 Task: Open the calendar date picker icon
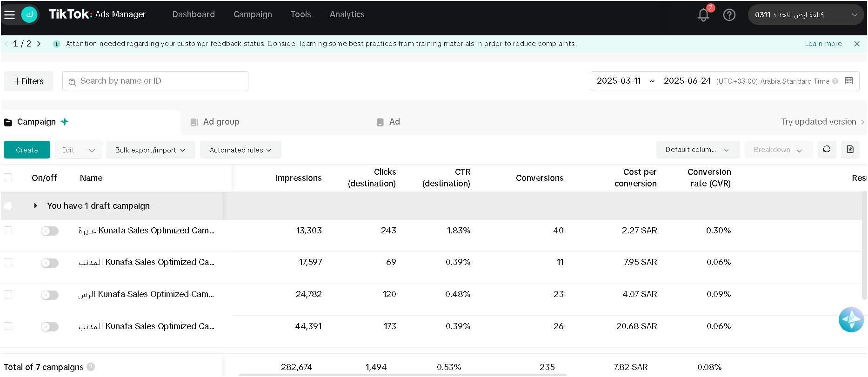pyautogui.click(x=849, y=81)
